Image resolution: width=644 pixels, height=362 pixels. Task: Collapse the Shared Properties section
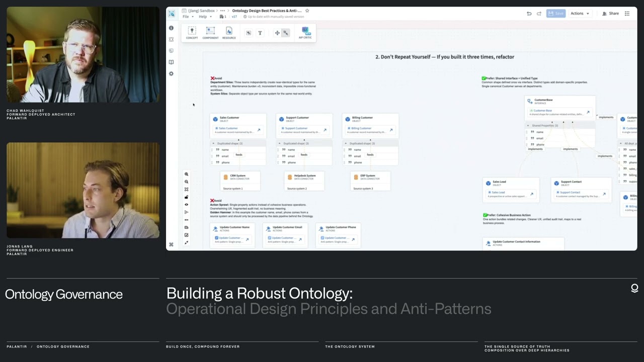click(528, 126)
